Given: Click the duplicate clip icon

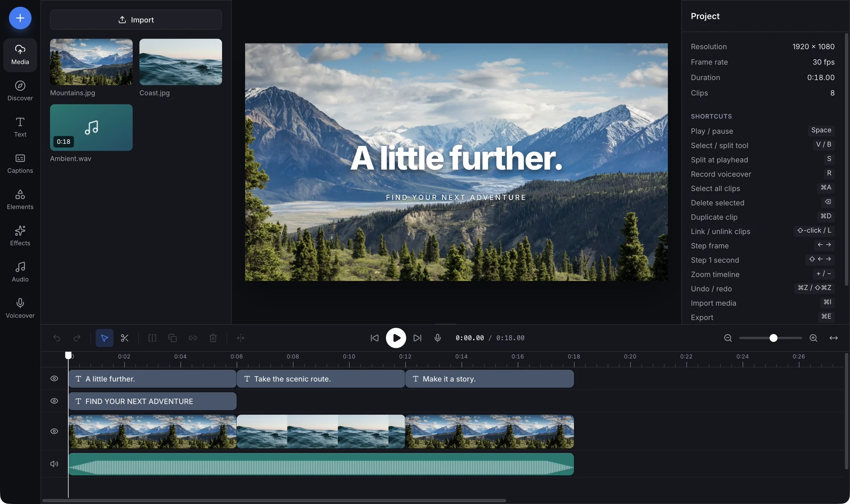Looking at the screenshot, I should click(173, 338).
